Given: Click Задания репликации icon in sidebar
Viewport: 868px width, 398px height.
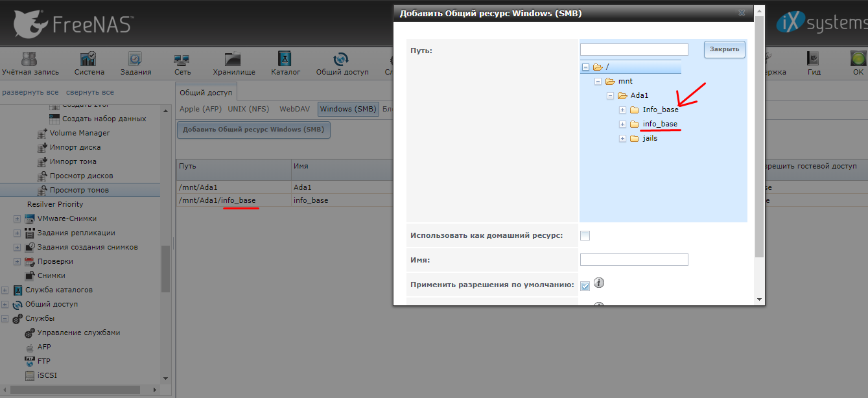Looking at the screenshot, I should 30,233.
